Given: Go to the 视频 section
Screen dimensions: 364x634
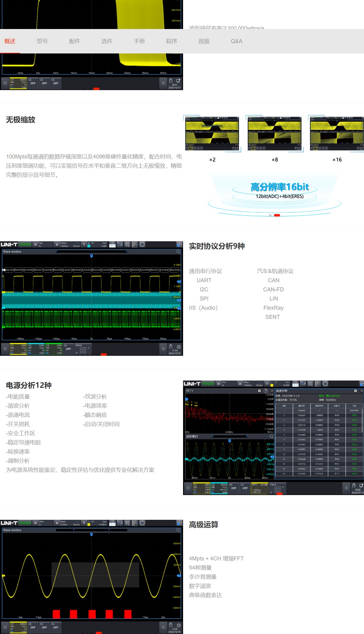Looking at the screenshot, I should click(204, 41).
